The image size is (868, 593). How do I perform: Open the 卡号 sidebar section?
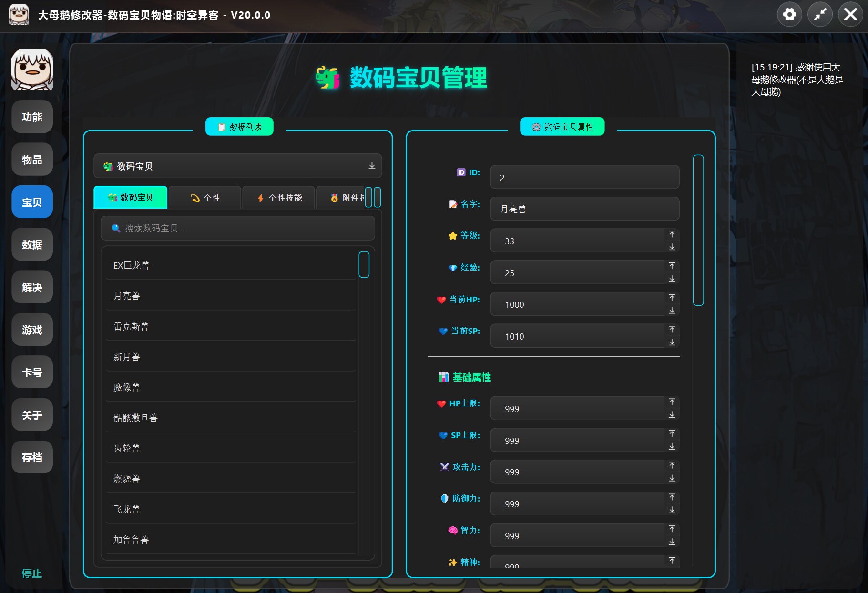32,372
